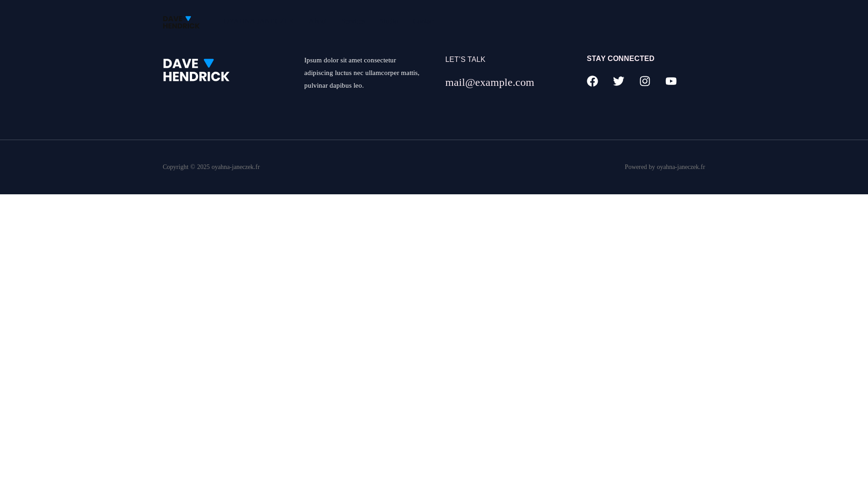Image resolution: width=868 pixels, height=488 pixels.
Task: Open the Facebook social icon
Action: (592, 81)
